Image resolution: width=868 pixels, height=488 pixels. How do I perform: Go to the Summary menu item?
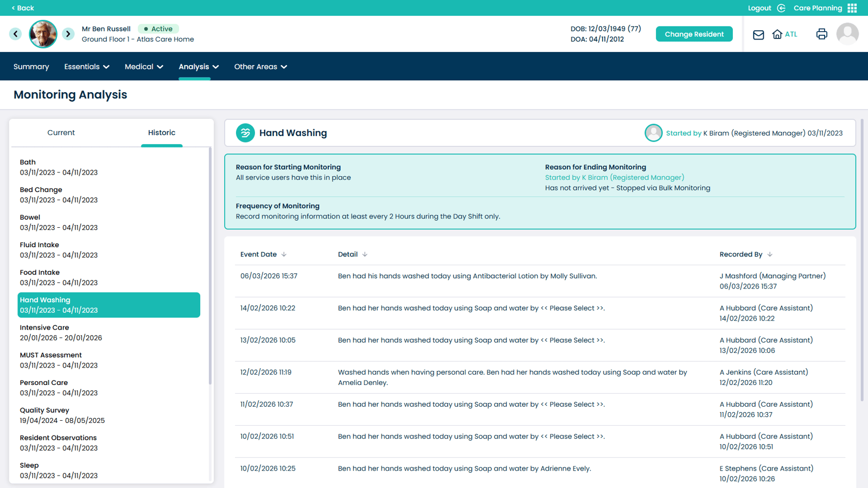[x=31, y=67]
